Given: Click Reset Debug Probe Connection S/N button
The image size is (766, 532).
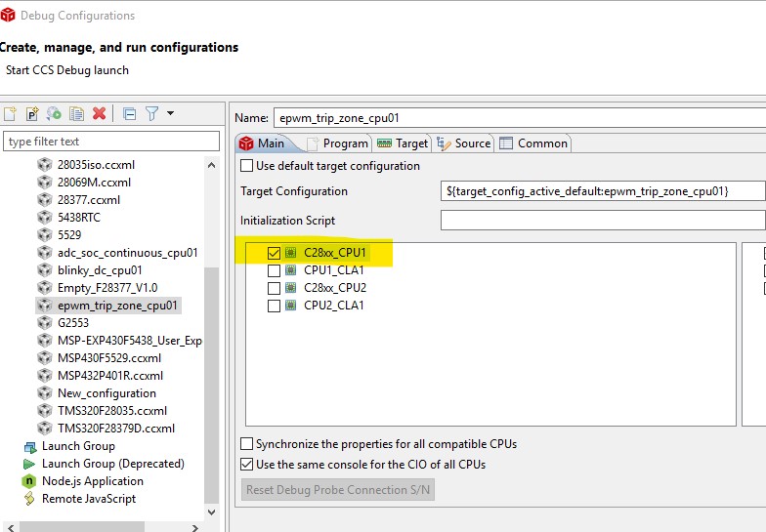Looking at the screenshot, I should (x=338, y=490).
